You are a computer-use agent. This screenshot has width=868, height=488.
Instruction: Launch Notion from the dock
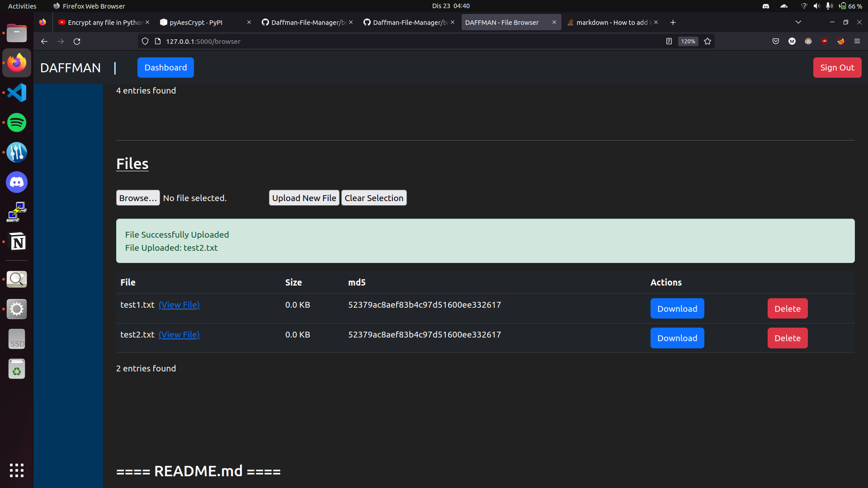coord(16,242)
